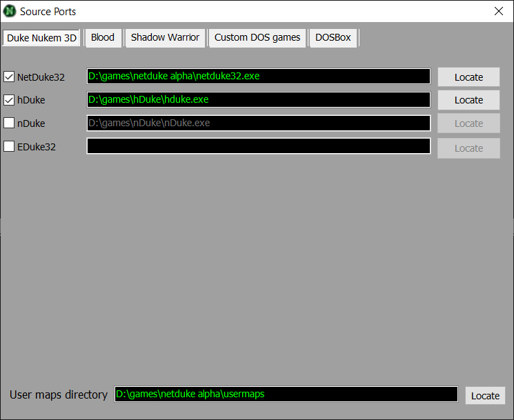Viewport: 514px width, 420px height.
Task: Locate the NetDuke32 executable
Action: 468,77
